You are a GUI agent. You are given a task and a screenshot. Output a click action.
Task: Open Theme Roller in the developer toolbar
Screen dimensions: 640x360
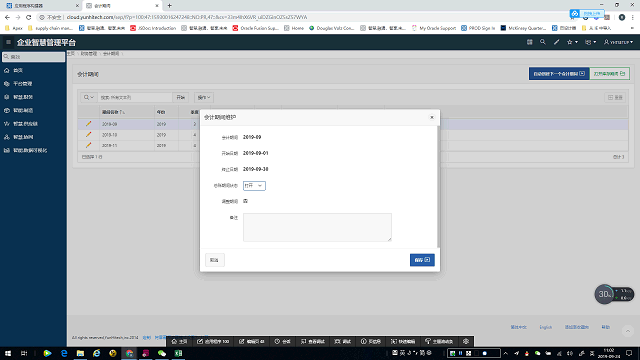(439, 341)
